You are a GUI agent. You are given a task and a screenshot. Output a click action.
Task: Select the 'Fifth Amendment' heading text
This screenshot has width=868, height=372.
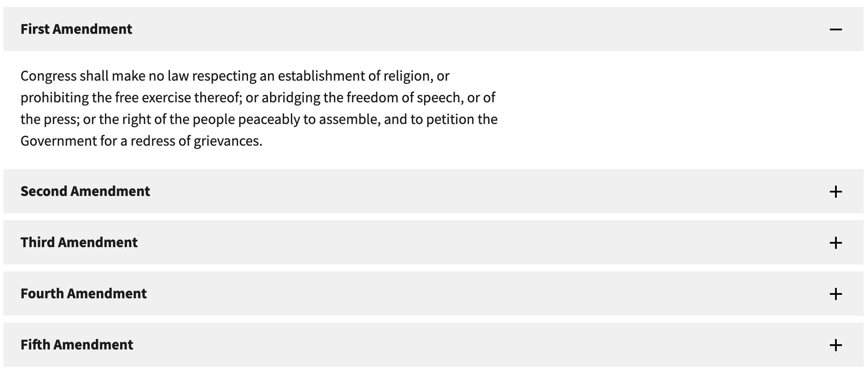[x=77, y=345]
